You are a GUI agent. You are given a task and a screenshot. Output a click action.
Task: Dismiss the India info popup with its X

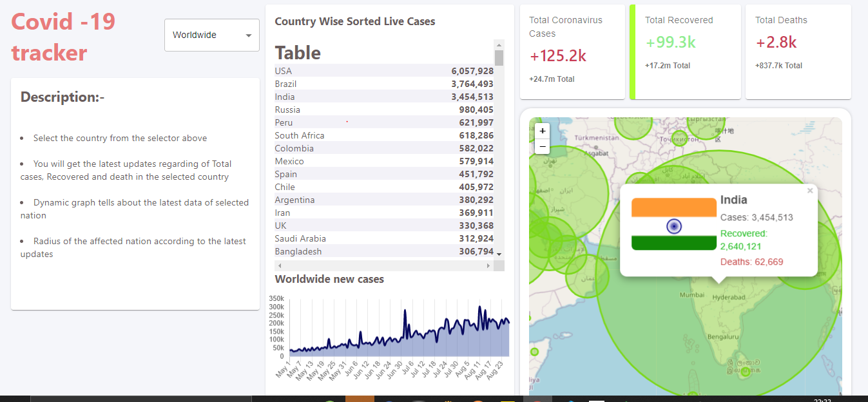810,190
